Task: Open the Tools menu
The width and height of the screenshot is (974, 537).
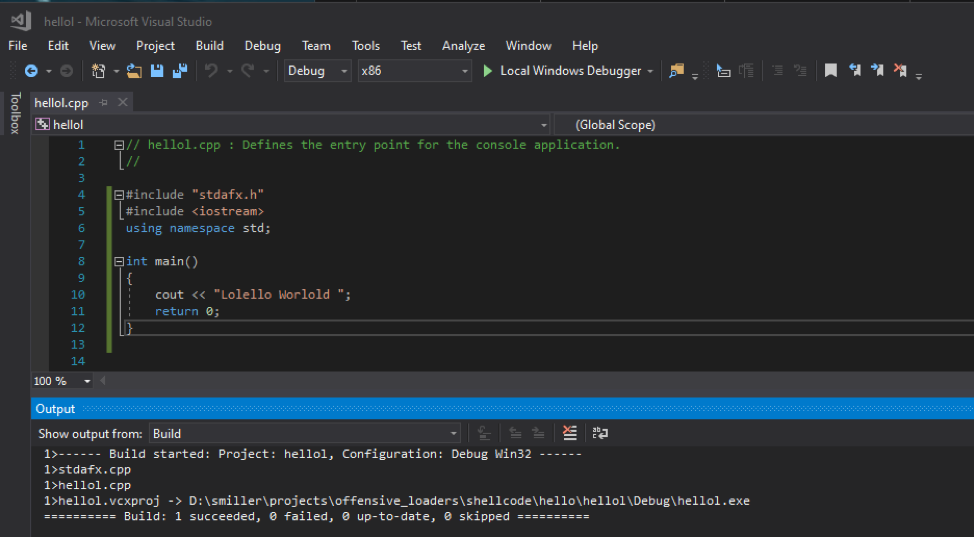Action: pos(366,46)
